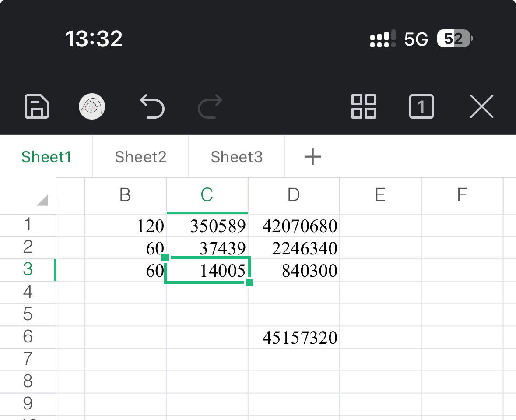Open the window switcher showing 1
This screenshot has width=516, height=420.
421,106
